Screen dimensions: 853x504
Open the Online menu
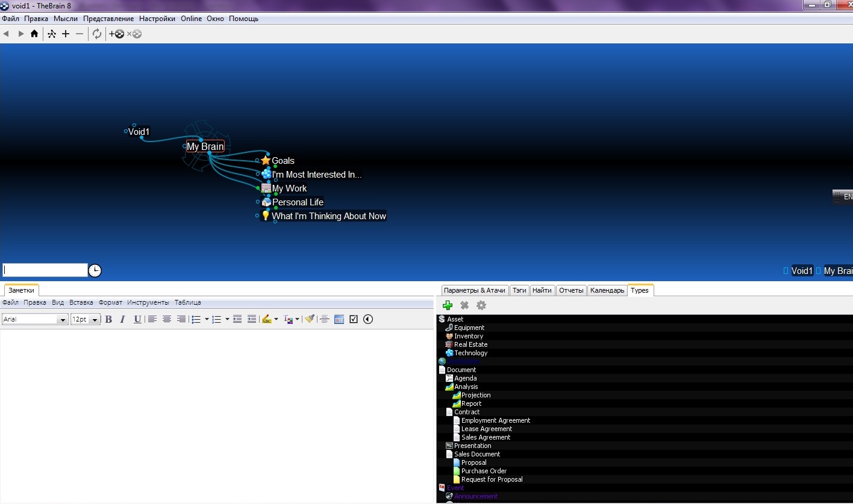tap(192, 19)
